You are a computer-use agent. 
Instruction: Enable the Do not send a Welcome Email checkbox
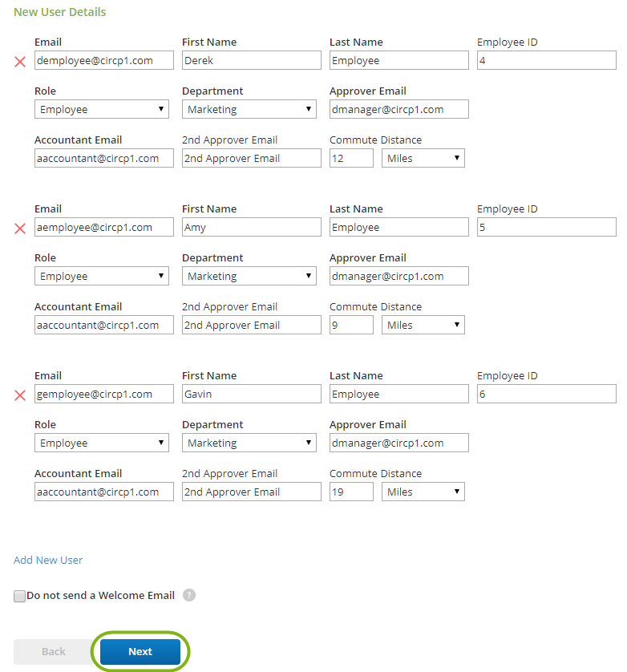(19, 595)
